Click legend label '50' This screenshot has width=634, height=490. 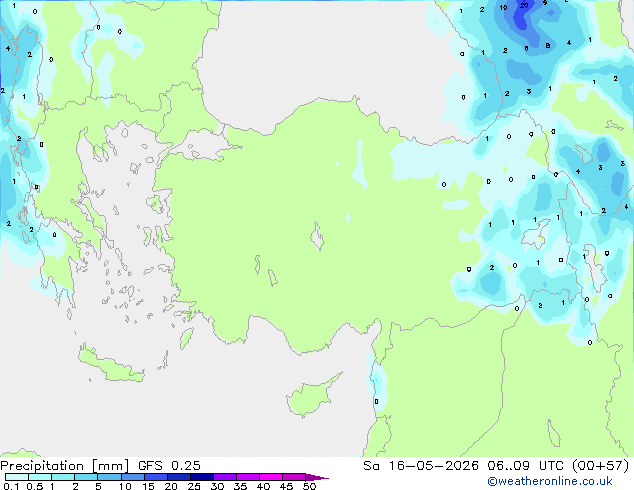(x=309, y=486)
